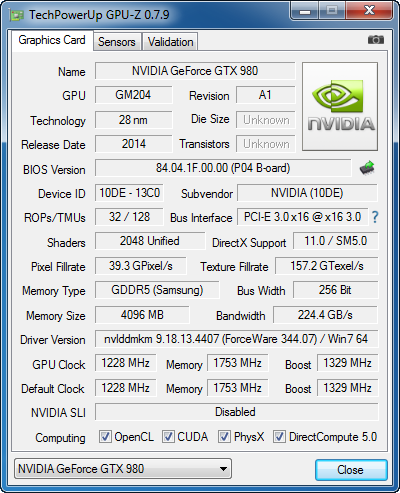Click the BIOS Version value 84.04.1F.00.00

223,168
